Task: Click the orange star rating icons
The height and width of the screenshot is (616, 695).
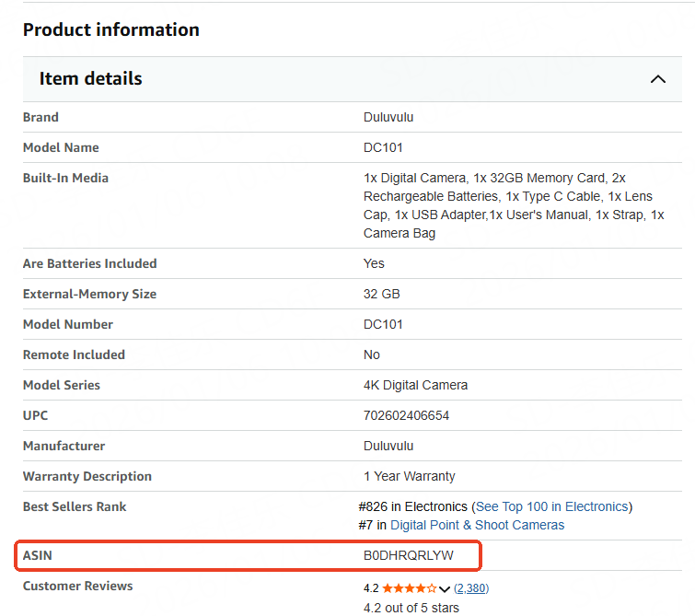Action: [410, 587]
